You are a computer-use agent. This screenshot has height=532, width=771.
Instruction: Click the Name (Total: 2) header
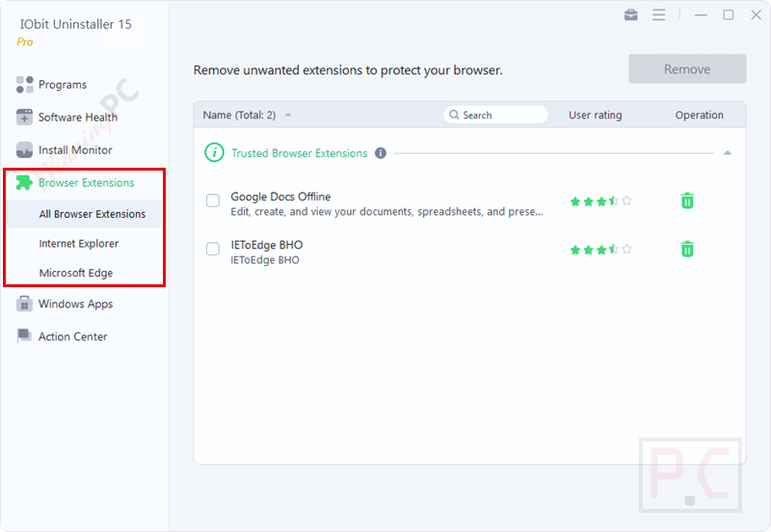[239, 115]
